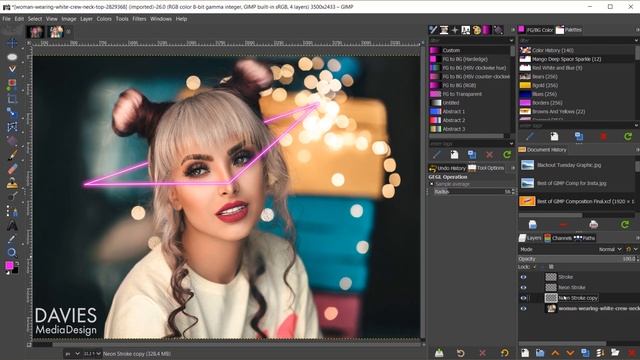Click the Restore Tool Preset icon

pos(460,353)
